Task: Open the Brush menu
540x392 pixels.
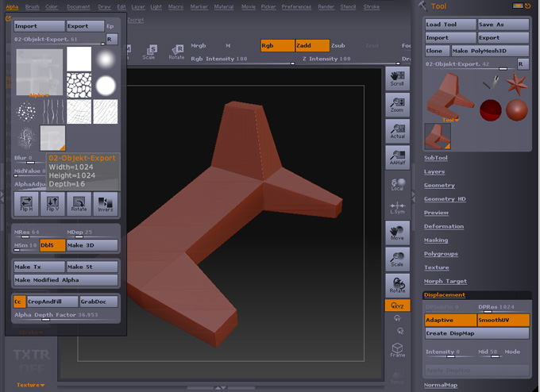Action: click(32, 6)
